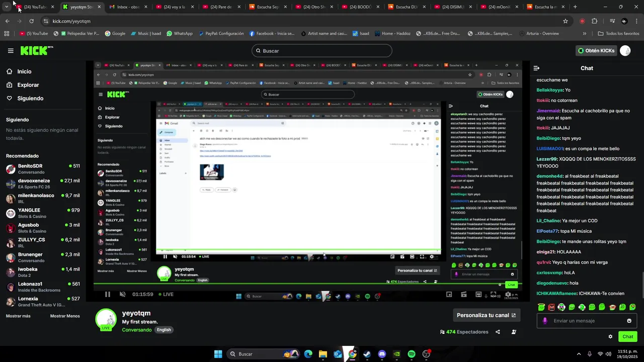Switch to the Inbox browser tab
The height and width of the screenshot is (362, 644).
tap(128, 7)
